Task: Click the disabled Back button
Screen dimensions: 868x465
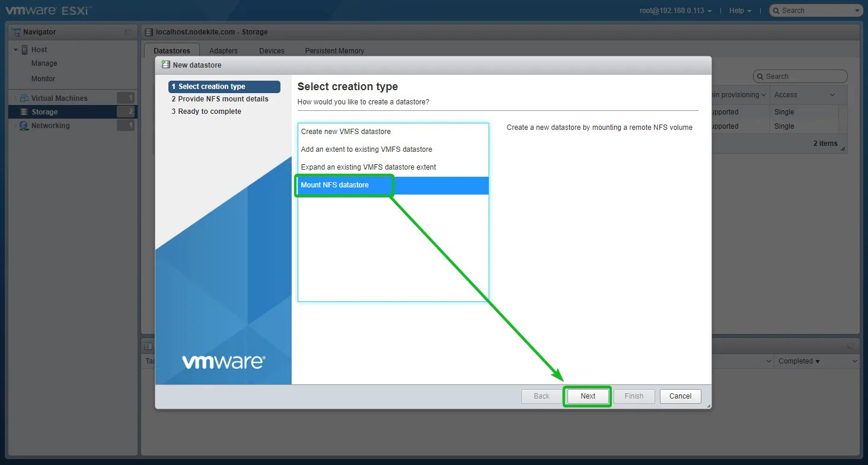Action: tap(541, 396)
